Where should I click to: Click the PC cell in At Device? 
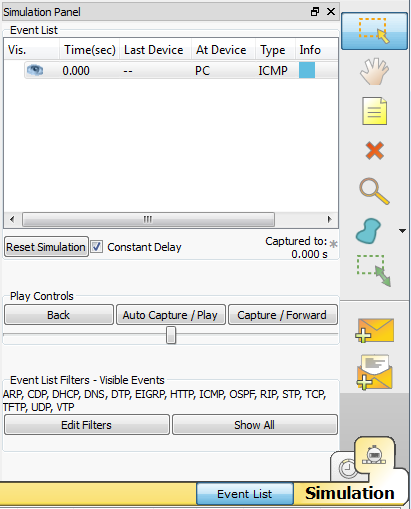pyautogui.click(x=202, y=71)
